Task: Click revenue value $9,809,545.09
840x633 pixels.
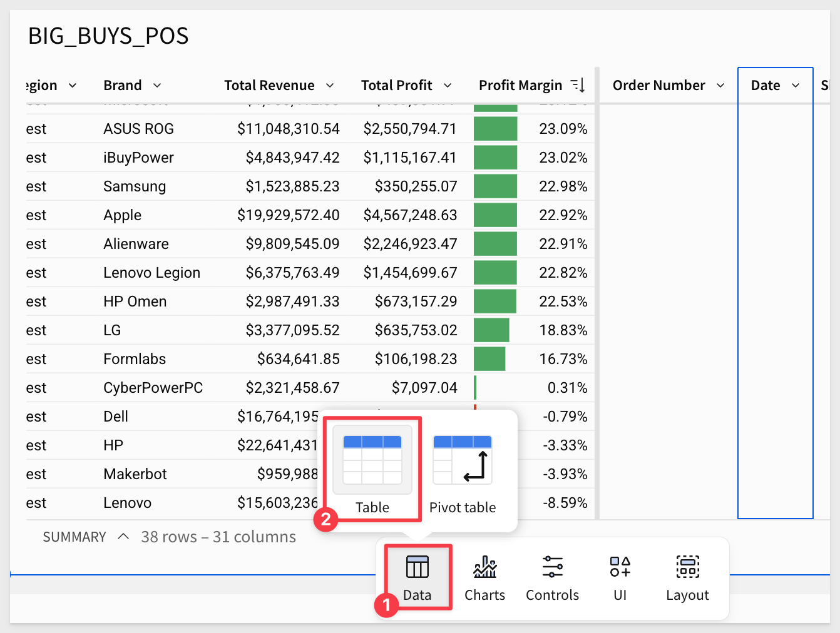Action: click(x=292, y=244)
